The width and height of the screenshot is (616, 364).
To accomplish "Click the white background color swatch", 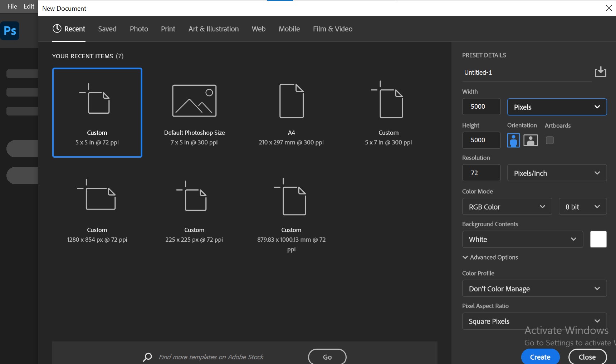I will point(598,239).
